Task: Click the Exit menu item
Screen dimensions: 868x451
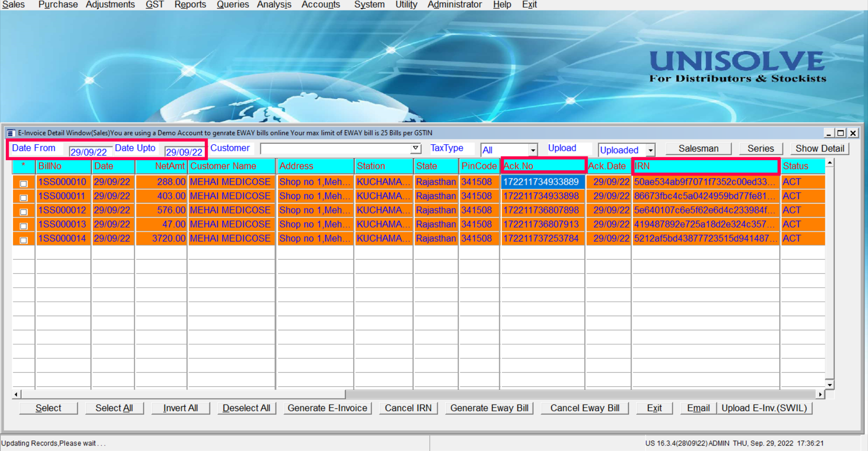Action: click(529, 5)
